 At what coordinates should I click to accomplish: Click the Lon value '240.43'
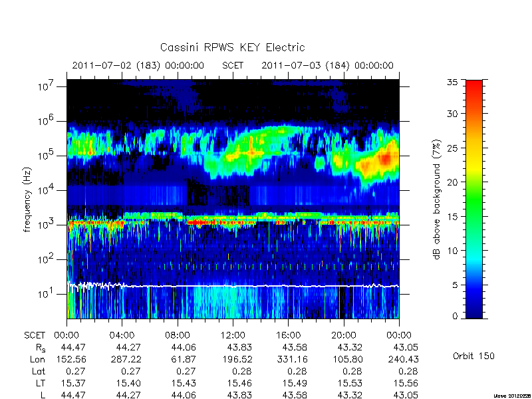click(x=403, y=359)
